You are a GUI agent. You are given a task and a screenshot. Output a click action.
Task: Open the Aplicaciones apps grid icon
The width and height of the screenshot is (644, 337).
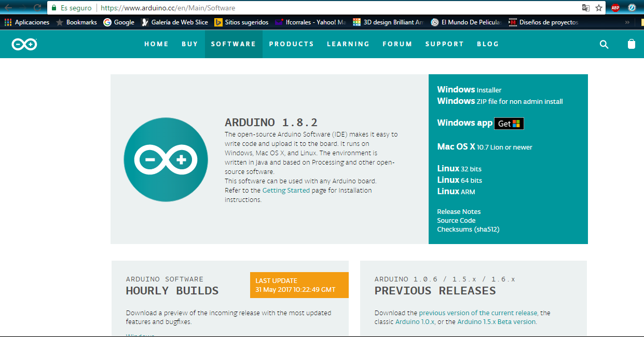[x=7, y=22]
